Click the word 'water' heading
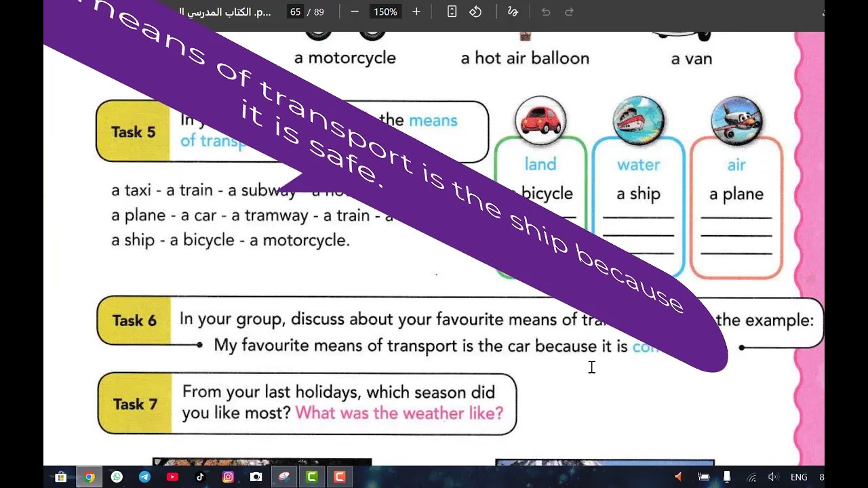Screen dimensions: 868x488 tap(638, 165)
